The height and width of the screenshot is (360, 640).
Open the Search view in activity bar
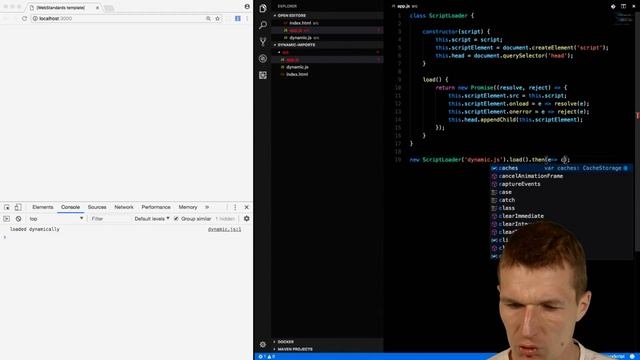[x=263, y=25]
